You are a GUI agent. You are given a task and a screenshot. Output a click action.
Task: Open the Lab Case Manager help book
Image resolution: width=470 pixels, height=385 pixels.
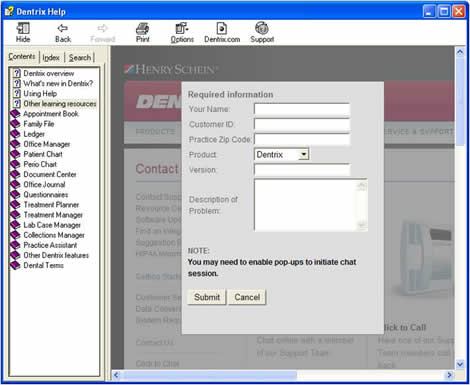52,225
